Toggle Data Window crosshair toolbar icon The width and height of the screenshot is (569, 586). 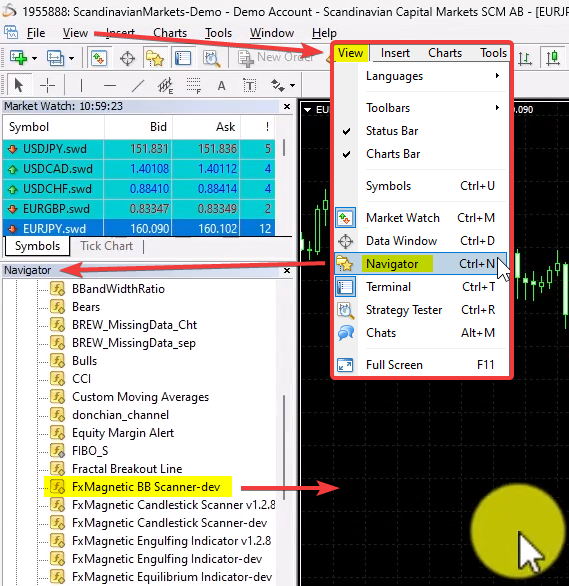[127, 58]
